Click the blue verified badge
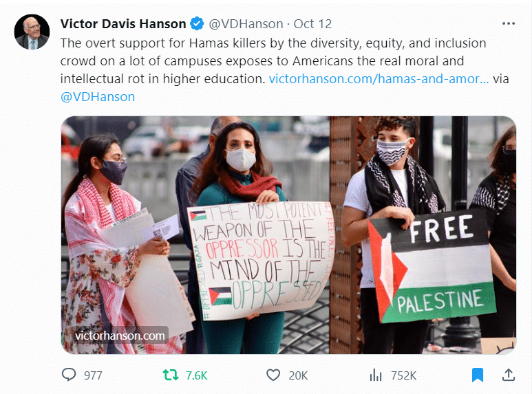The height and width of the screenshot is (394, 532). [x=197, y=24]
